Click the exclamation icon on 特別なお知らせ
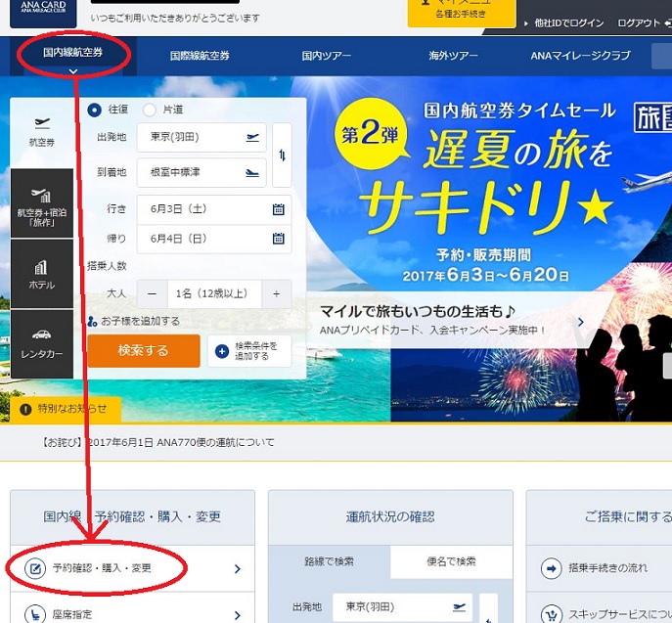 tap(25, 410)
